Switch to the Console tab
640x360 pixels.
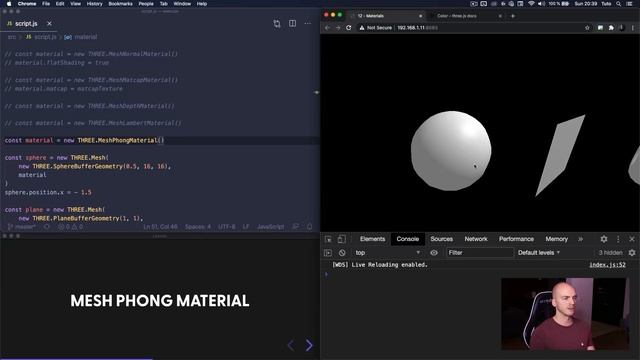point(408,239)
